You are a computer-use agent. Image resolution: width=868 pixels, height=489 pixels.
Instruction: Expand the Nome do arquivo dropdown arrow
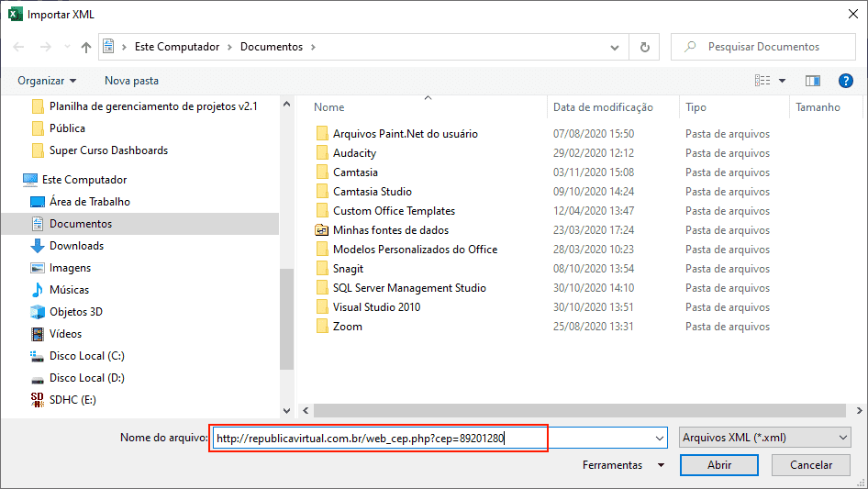[660, 438]
